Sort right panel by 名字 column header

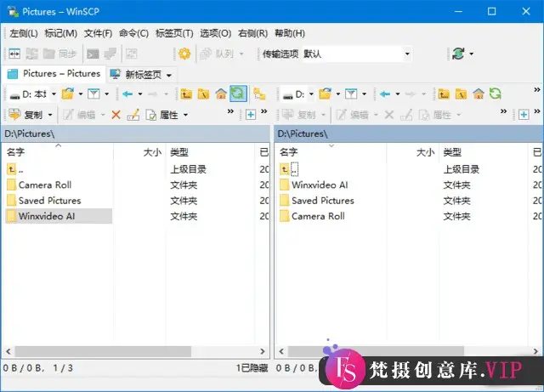[x=331, y=151]
